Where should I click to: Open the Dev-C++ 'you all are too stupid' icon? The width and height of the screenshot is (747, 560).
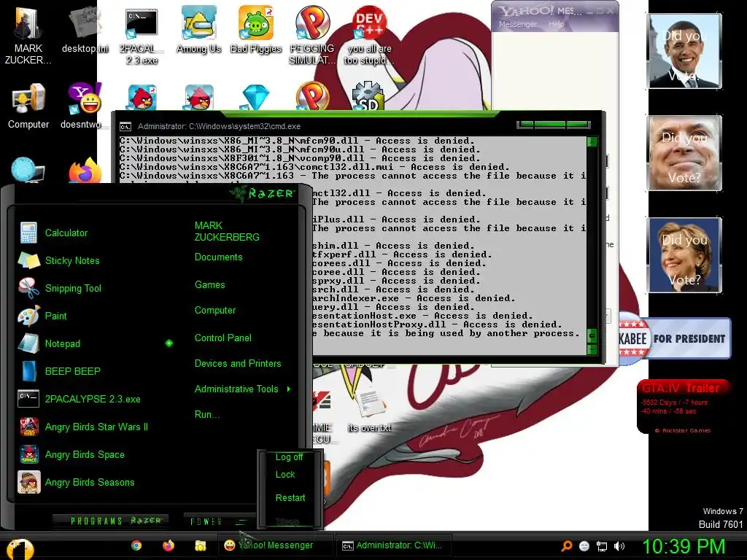click(x=369, y=34)
